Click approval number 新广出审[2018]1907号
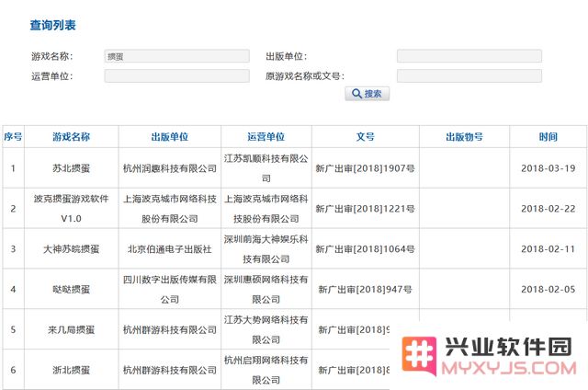This screenshot has height=390, width=588. [366, 168]
